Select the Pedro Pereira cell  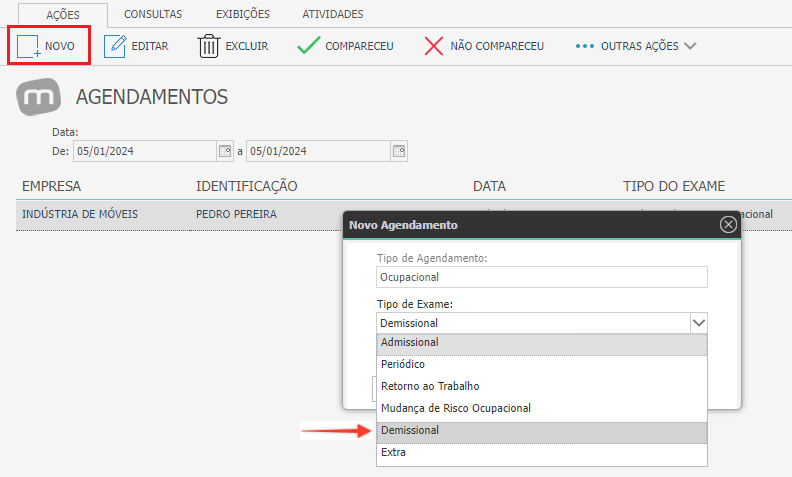coord(236,214)
